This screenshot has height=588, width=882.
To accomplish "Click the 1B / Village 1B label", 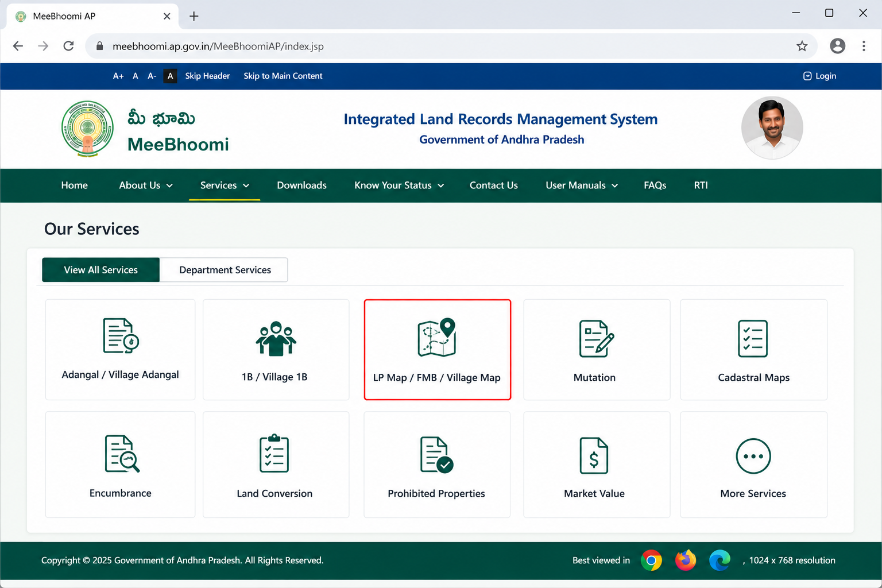I will [x=274, y=377].
